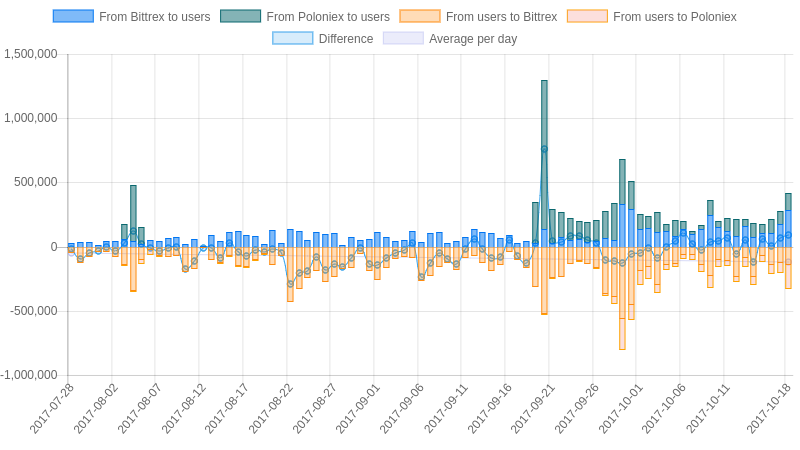The height and width of the screenshot is (450, 800).
Task: Toggle the Difference legend label
Action: 346,39
